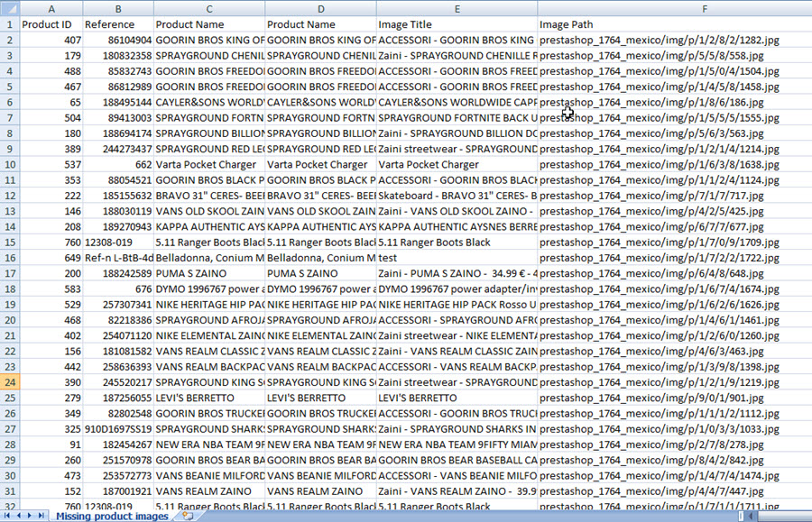This screenshot has width=812, height=522.
Task: Select row 16 header
Action: (10, 258)
